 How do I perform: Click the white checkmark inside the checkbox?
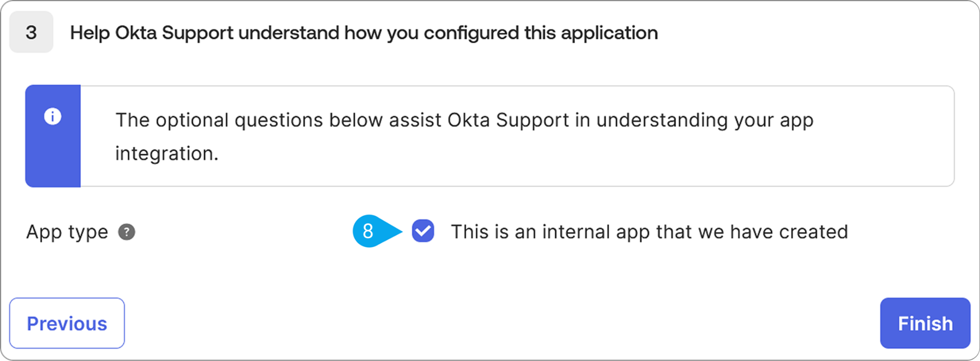[423, 231]
